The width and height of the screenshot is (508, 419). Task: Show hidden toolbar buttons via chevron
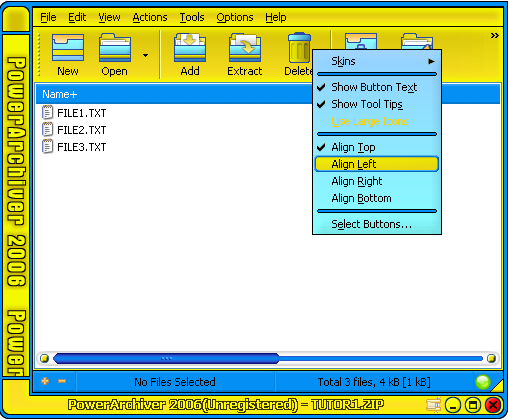(495, 35)
